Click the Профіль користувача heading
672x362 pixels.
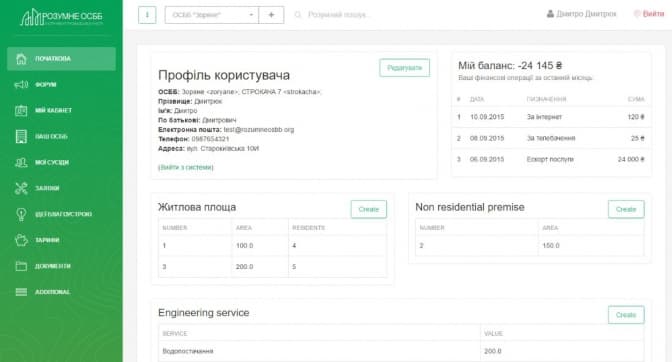click(x=224, y=75)
